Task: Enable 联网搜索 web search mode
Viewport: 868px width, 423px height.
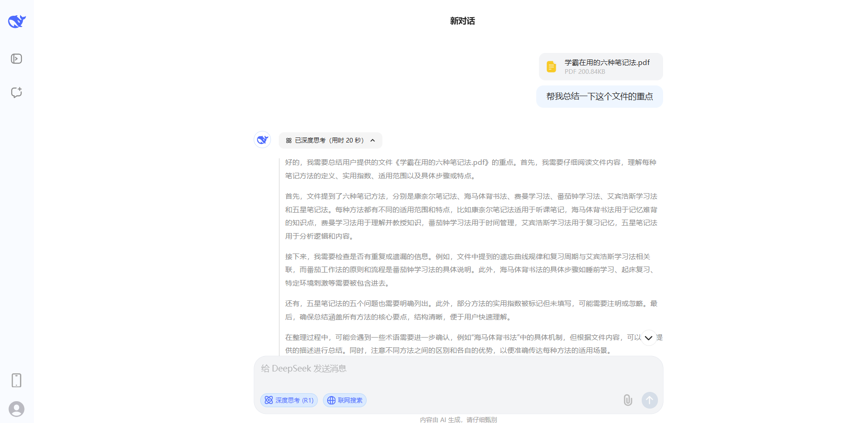Action: pyautogui.click(x=344, y=400)
